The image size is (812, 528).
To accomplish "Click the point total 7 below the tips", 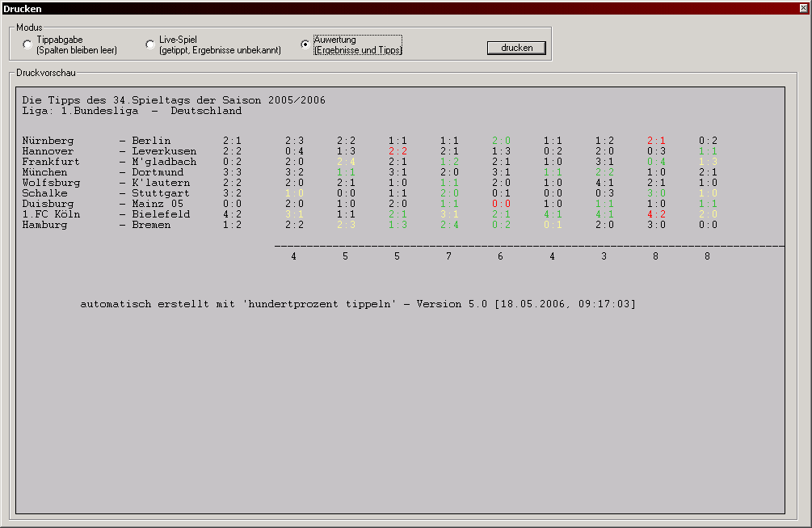I will tap(449, 256).
